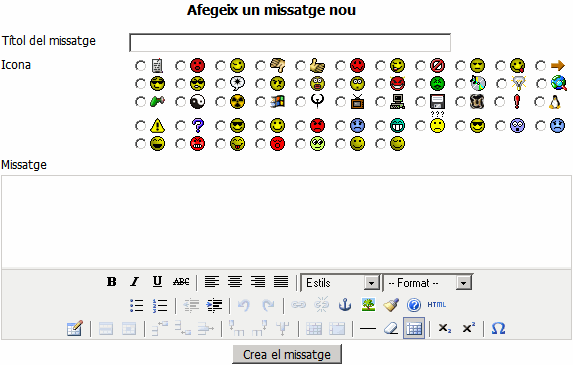Select the radio button beside thumbs down icon
Viewport: 573px width, 365px height.
pyautogui.click(x=260, y=66)
